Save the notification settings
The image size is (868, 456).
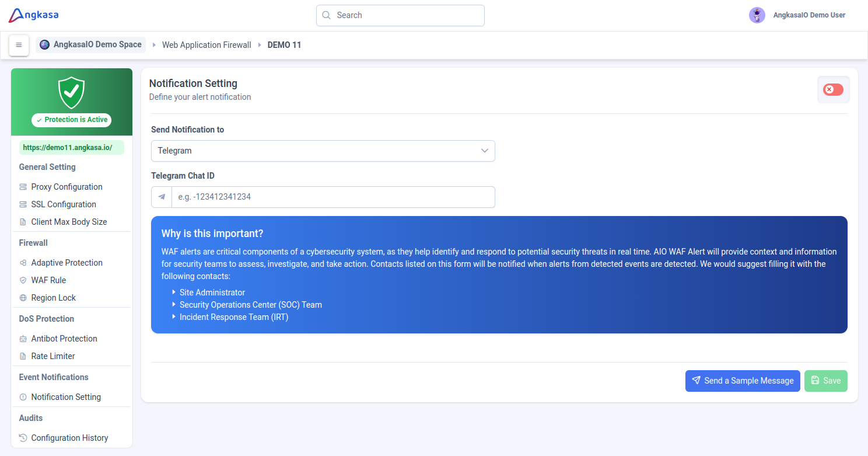coord(826,381)
